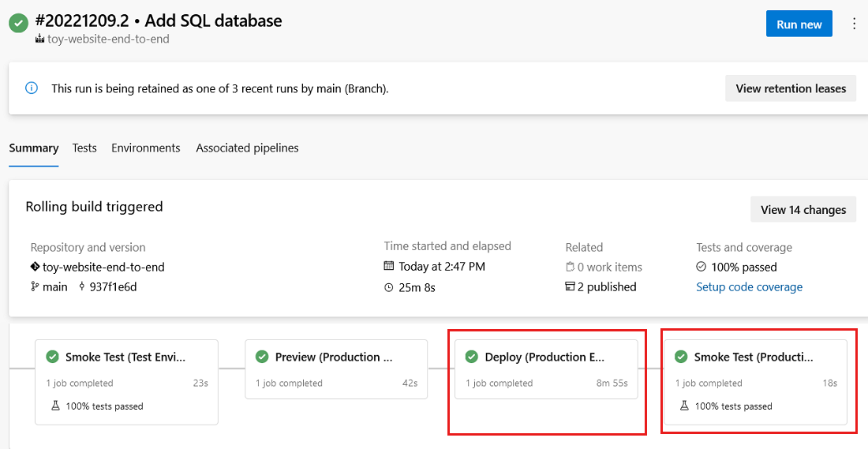Open the Deploy (Production E...) stage card
The height and width of the screenshot is (449, 868).
pos(546,369)
